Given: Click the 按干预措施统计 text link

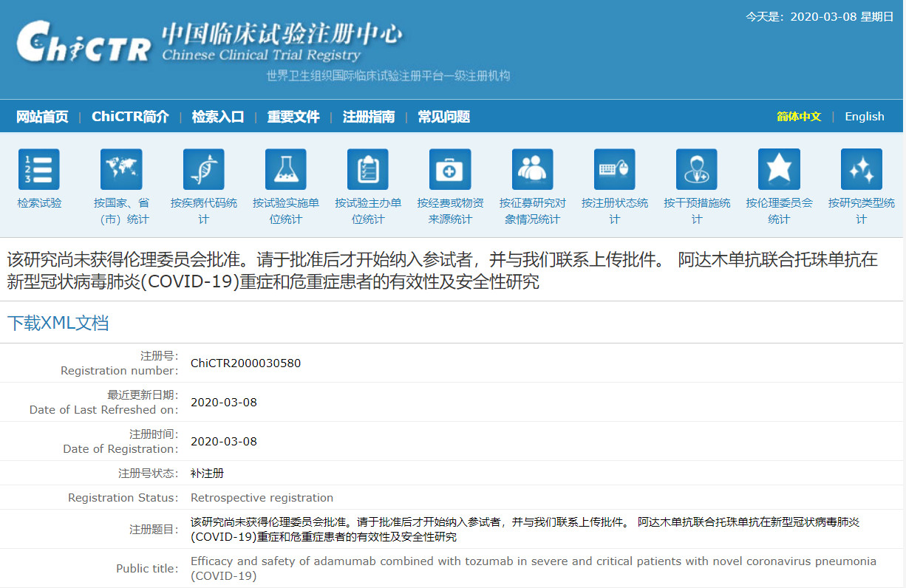Looking at the screenshot, I should click(697, 211).
